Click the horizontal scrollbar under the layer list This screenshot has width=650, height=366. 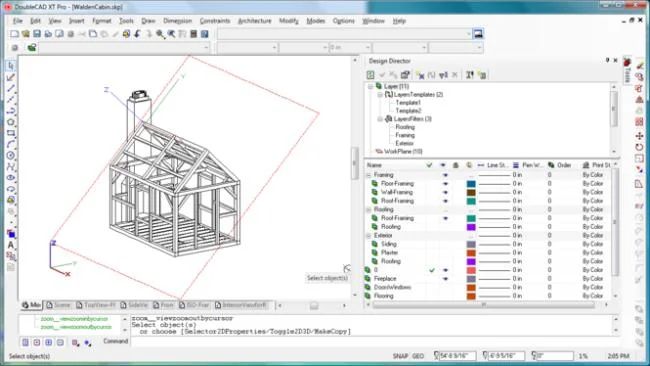(484, 305)
